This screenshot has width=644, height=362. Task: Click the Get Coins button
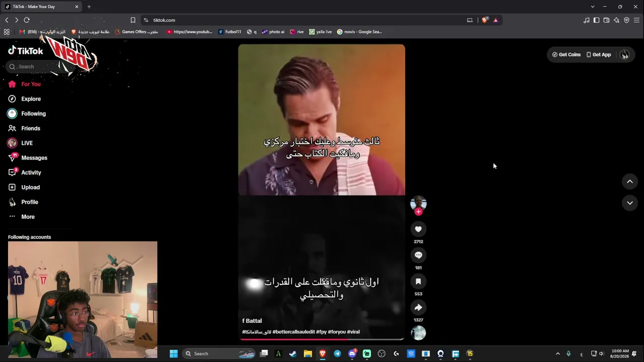tap(566, 55)
